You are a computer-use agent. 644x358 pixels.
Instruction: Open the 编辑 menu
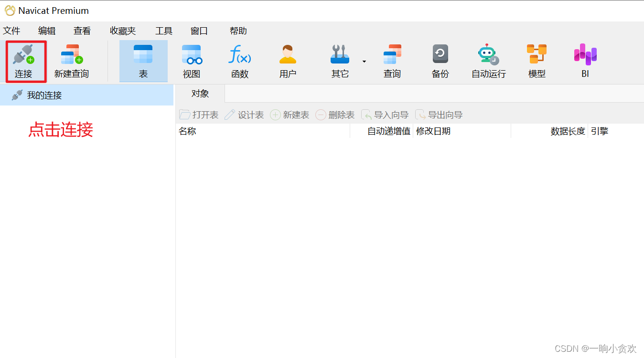[x=47, y=31]
